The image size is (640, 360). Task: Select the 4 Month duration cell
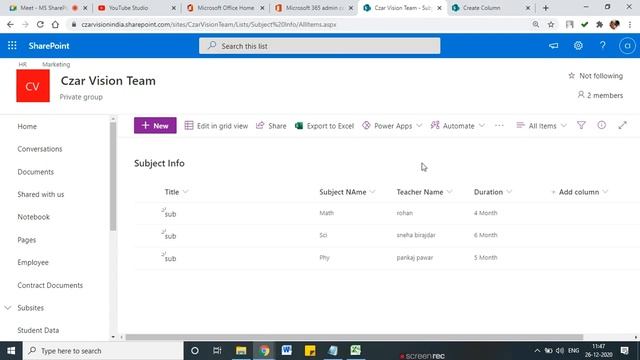485,213
